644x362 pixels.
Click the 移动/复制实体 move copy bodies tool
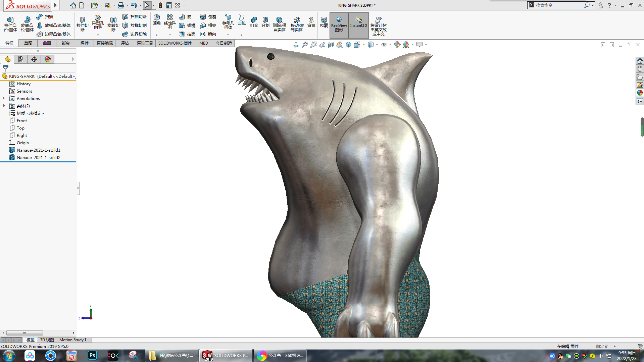tap(297, 24)
